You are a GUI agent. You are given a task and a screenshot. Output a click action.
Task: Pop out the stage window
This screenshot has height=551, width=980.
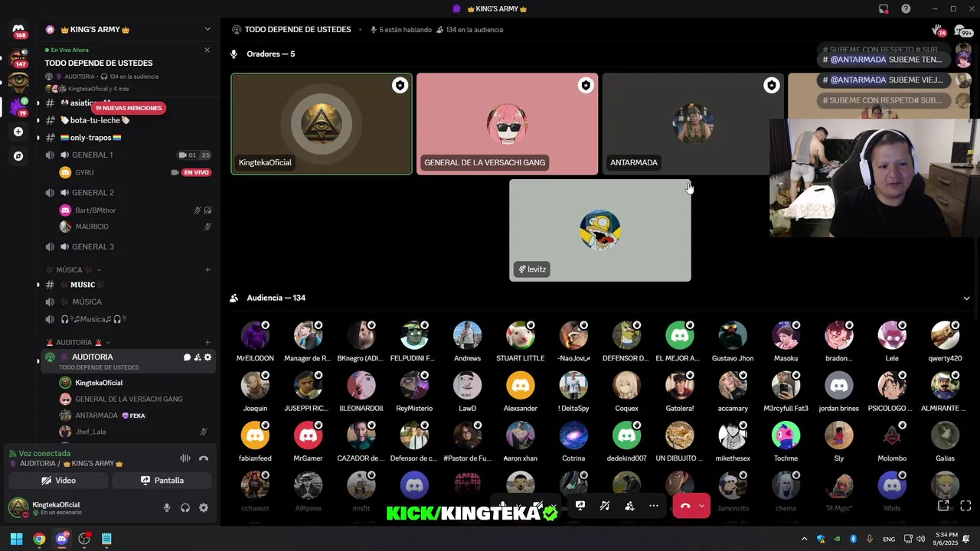pos(944,505)
